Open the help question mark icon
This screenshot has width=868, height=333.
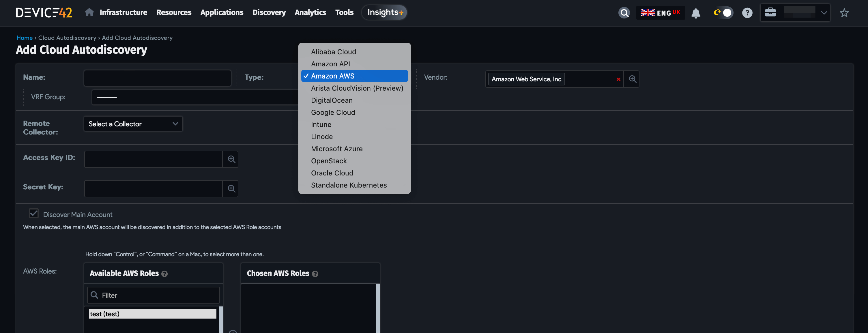click(x=747, y=13)
